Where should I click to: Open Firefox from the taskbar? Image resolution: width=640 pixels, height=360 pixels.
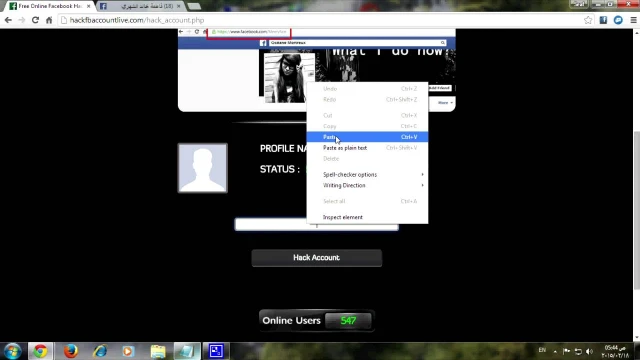[70, 351]
